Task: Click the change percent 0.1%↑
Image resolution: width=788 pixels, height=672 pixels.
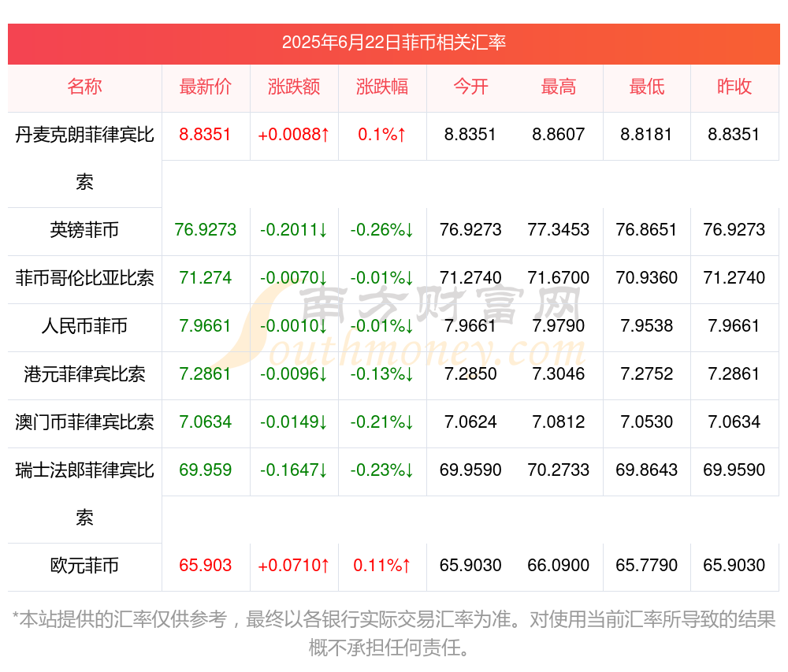Action: click(382, 134)
